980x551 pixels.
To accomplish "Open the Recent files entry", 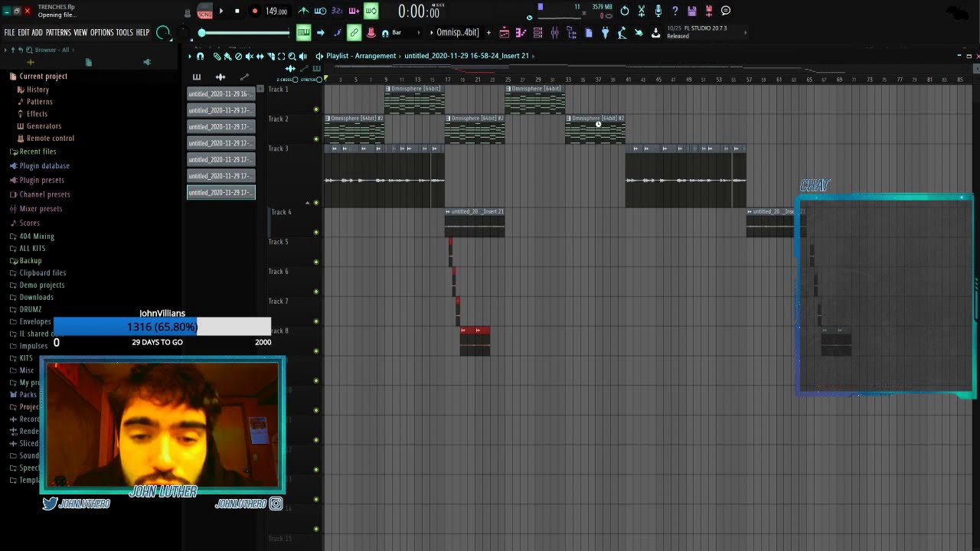I will [x=38, y=152].
